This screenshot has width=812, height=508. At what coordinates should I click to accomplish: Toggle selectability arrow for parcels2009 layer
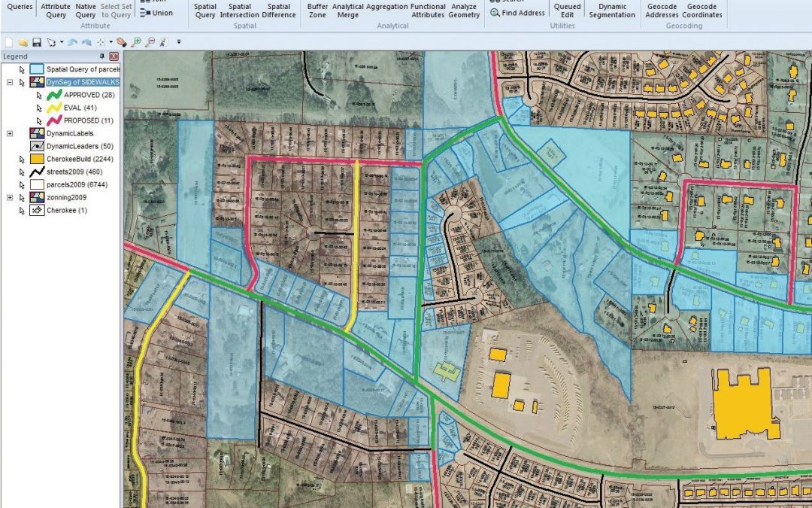(x=22, y=185)
